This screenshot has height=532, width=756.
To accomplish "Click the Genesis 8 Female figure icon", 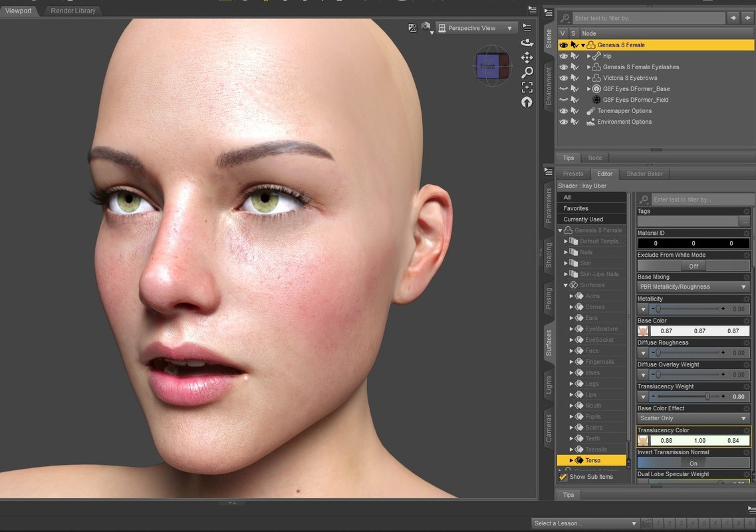I will (591, 45).
